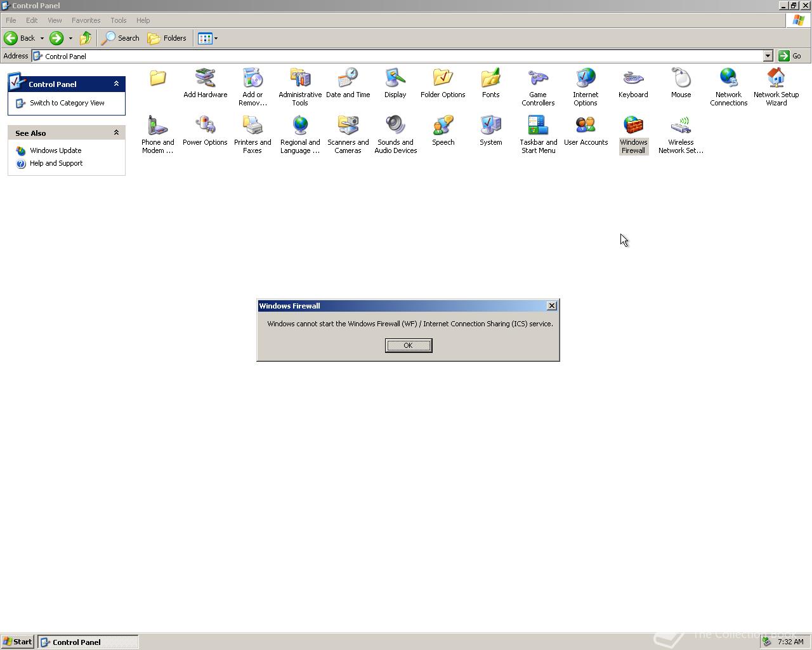Open Power Options

coord(205,131)
